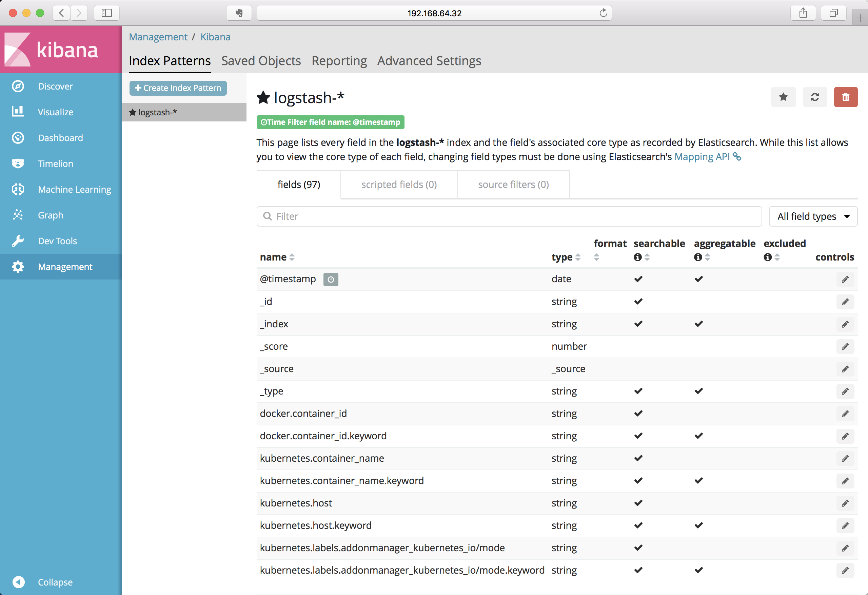Click the Time Filter field name badge

(331, 122)
